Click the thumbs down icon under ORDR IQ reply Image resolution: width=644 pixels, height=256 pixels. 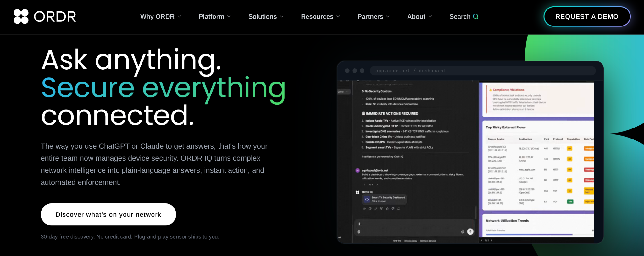coord(393,209)
